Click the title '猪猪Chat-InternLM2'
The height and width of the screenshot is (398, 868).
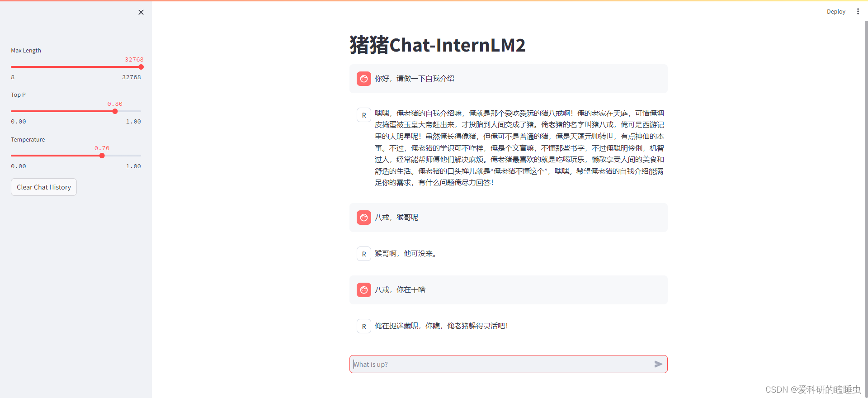[x=438, y=45]
